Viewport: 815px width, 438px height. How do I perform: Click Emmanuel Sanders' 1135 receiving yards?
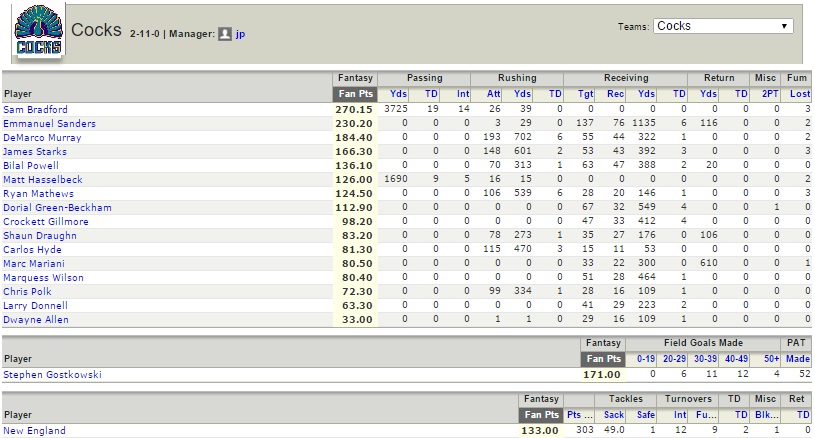(644, 123)
